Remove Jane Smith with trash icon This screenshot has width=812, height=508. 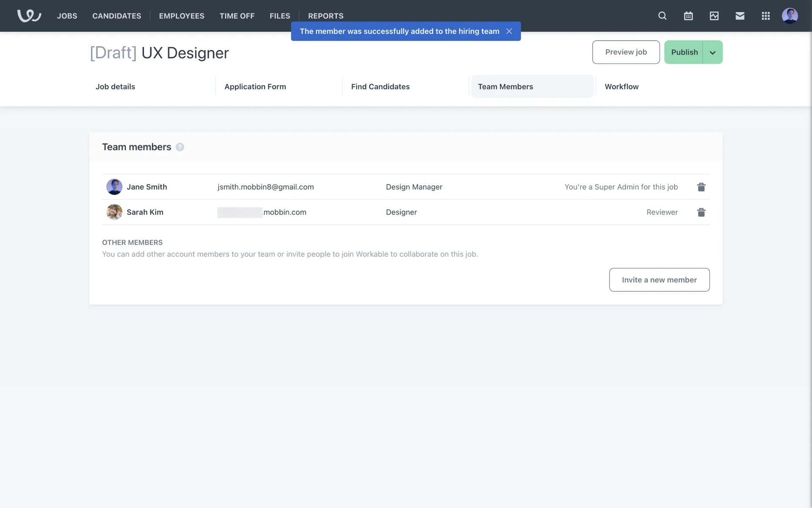click(x=701, y=187)
